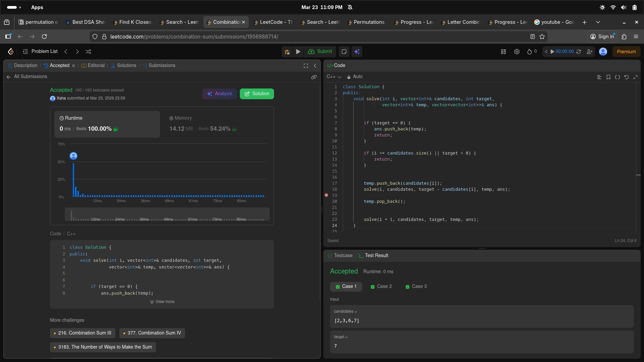The image size is (644, 362).
Task: Click the AI sparkle icon in toolbar
Action: [357, 52]
